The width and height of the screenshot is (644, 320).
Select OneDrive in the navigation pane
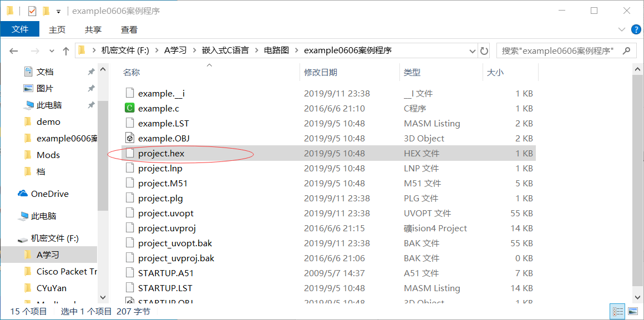click(x=50, y=194)
